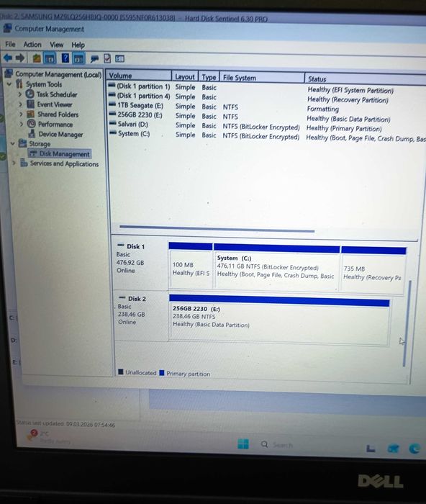This screenshot has height=504, width=426.
Task: Click the Unallocated legend color swatch
Action: click(x=121, y=372)
